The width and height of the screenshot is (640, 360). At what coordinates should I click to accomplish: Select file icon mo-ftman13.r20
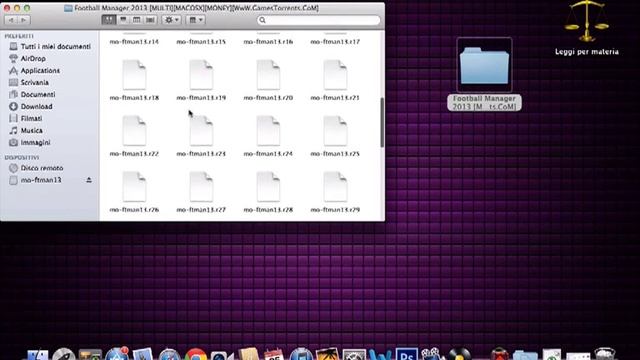[x=268, y=75]
